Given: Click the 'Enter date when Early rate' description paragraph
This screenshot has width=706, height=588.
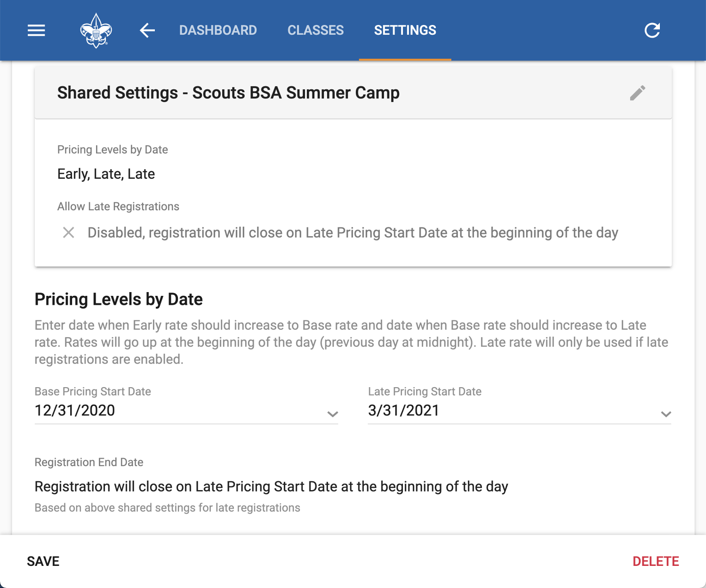Looking at the screenshot, I should (352, 342).
